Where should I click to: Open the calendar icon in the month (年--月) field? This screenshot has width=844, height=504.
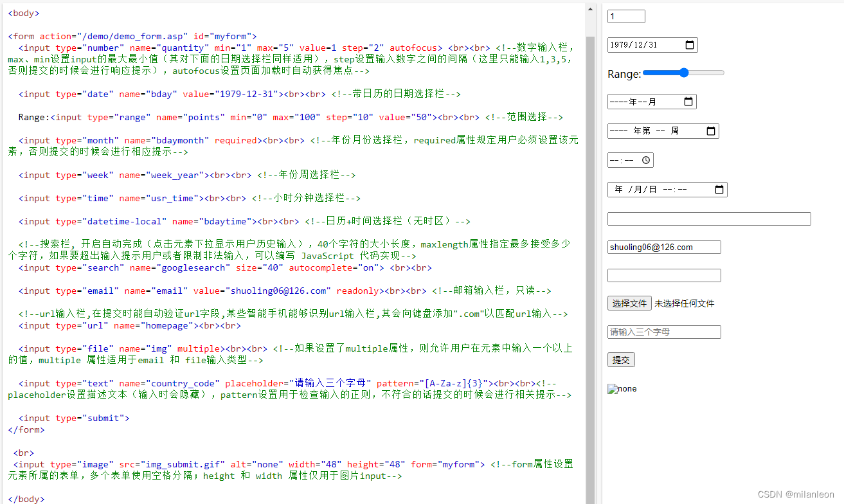688,102
